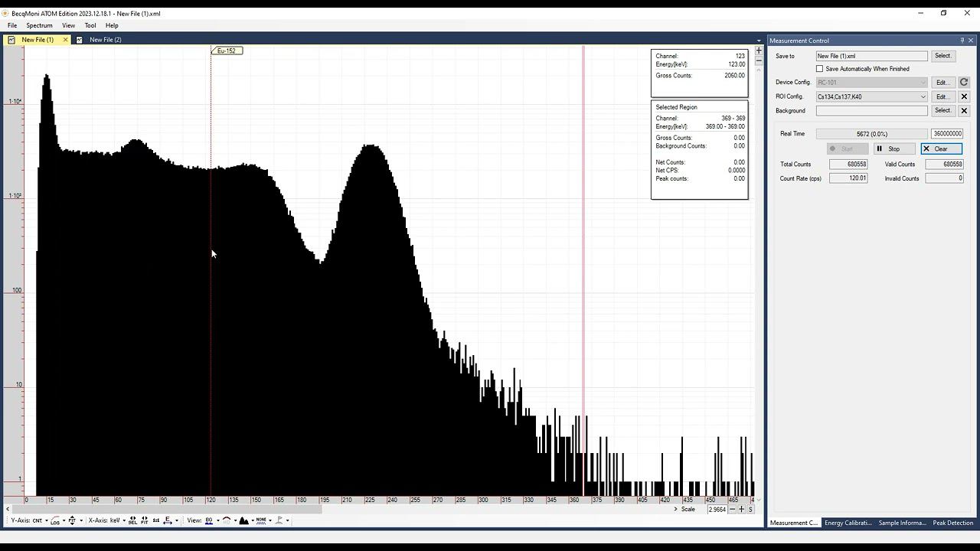Open the File menu
This screenshot has height=551, width=980.
coord(12,25)
